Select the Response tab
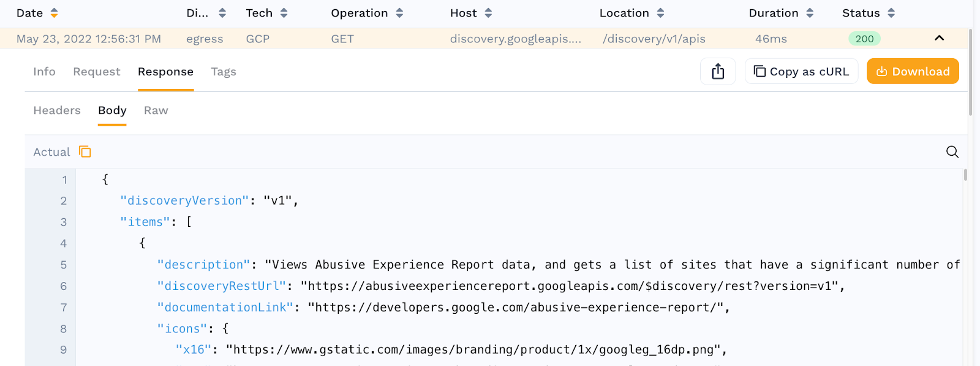Screen dimensions: 980x366 point(165,72)
